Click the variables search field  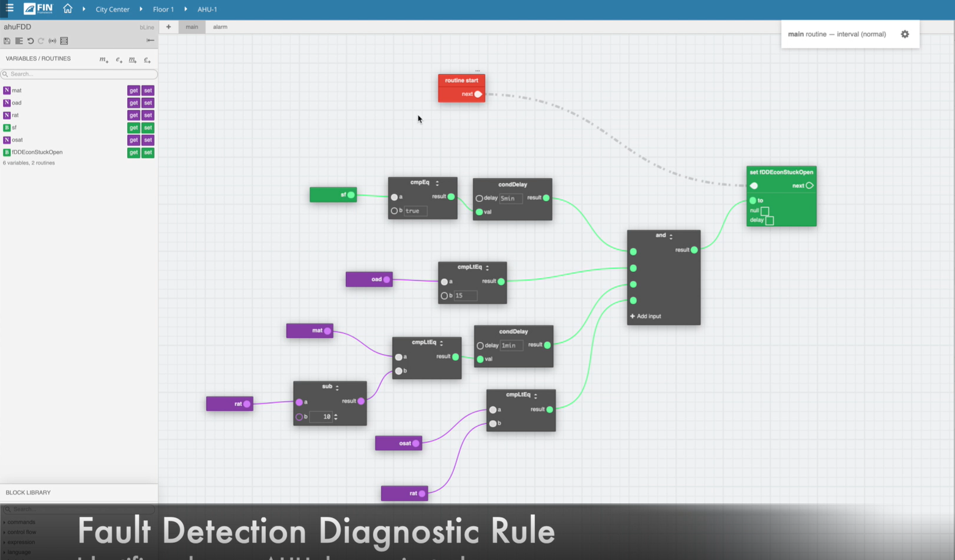tap(79, 73)
